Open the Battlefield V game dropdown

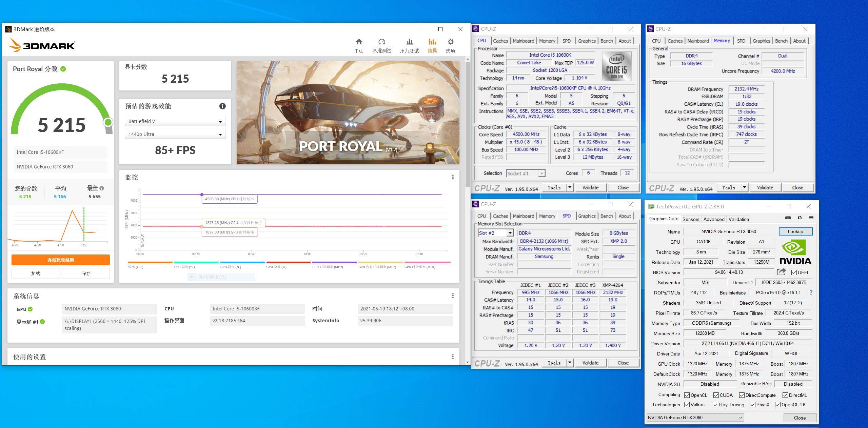pos(175,121)
